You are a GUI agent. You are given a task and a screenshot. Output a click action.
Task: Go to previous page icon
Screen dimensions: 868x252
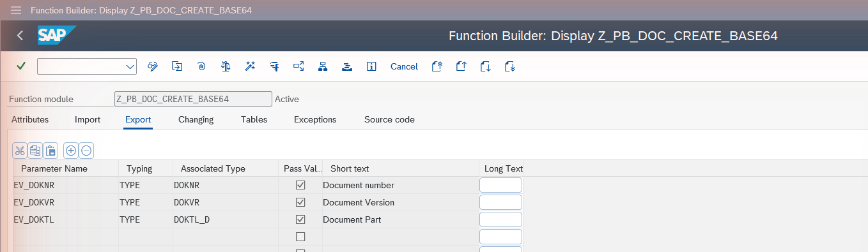(461, 66)
